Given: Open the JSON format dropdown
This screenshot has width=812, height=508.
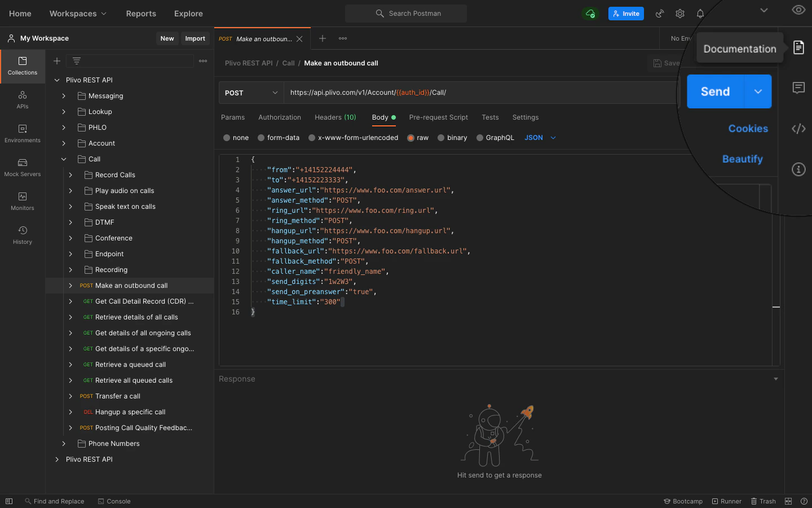Looking at the screenshot, I should coord(540,138).
